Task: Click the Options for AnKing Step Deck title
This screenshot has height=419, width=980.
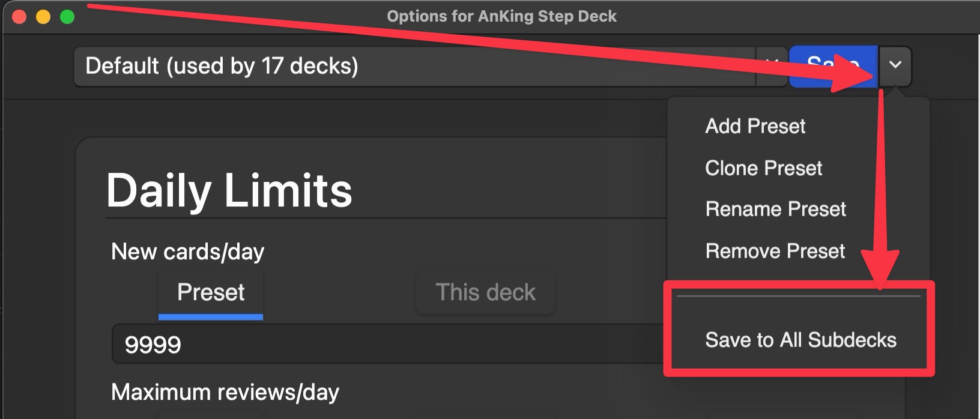Action: tap(501, 16)
